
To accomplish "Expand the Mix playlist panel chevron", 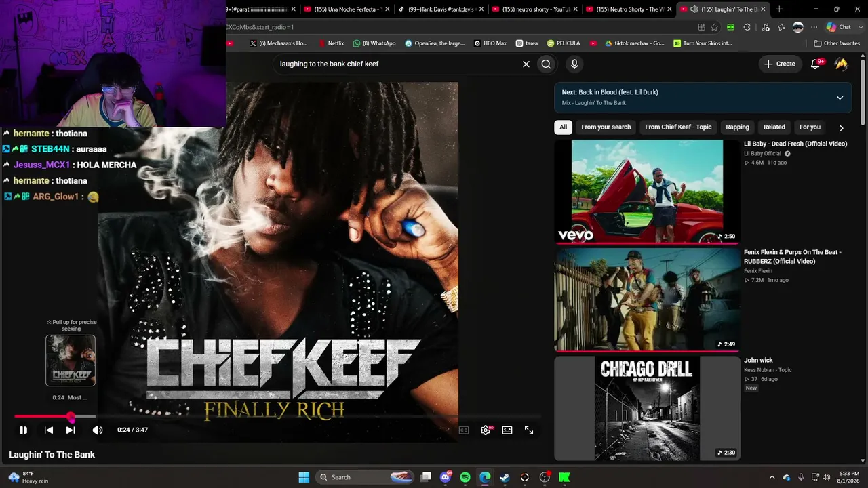I will click(840, 98).
